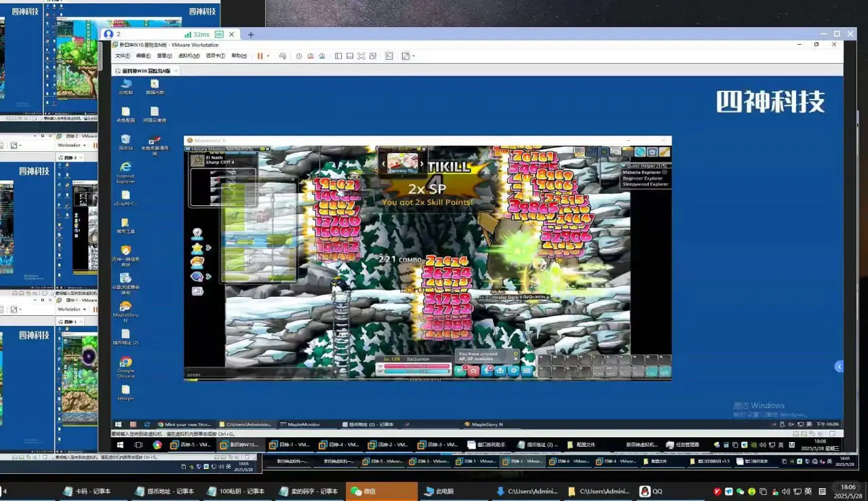
Task: Open the power options arrow beside pause
Action: pyautogui.click(x=268, y=56)
